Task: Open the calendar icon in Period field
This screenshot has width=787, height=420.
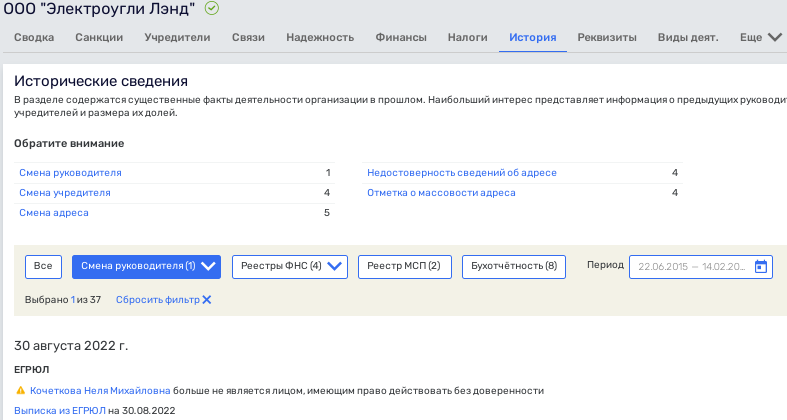Action: point(760,266)
